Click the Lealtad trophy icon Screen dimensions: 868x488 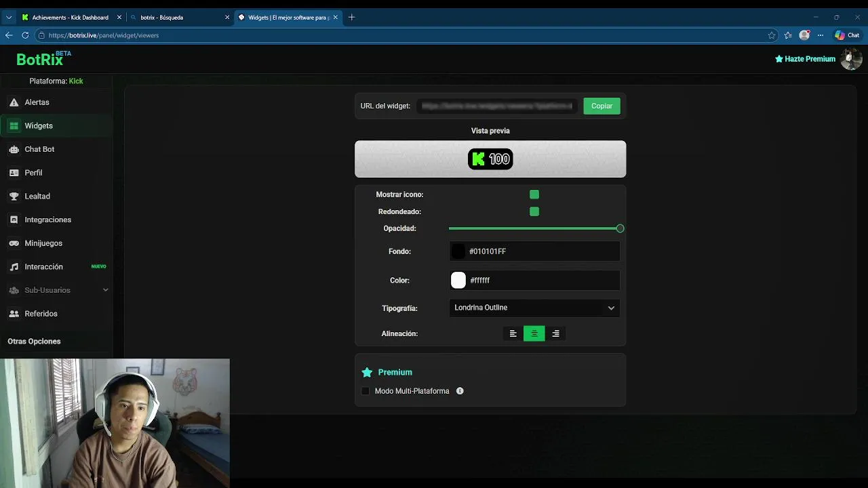coord(14,197)
